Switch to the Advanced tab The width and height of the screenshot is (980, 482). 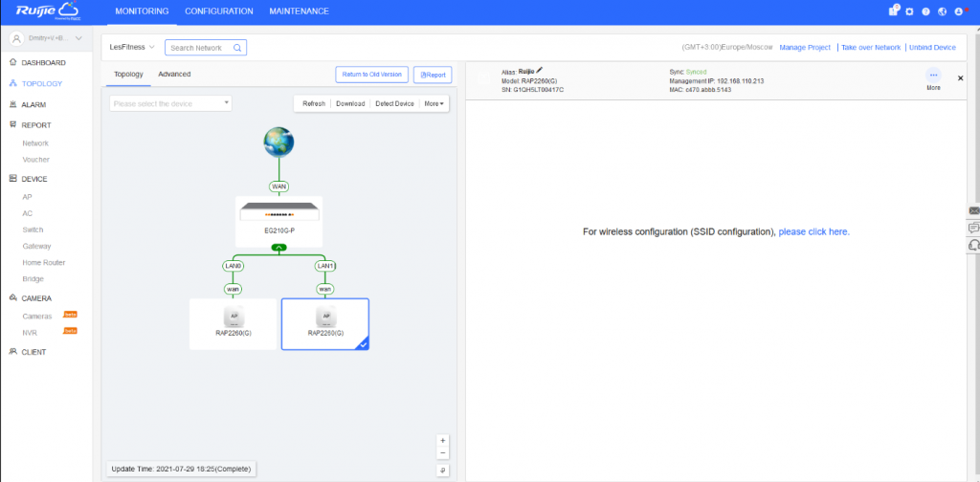(174, 74)
